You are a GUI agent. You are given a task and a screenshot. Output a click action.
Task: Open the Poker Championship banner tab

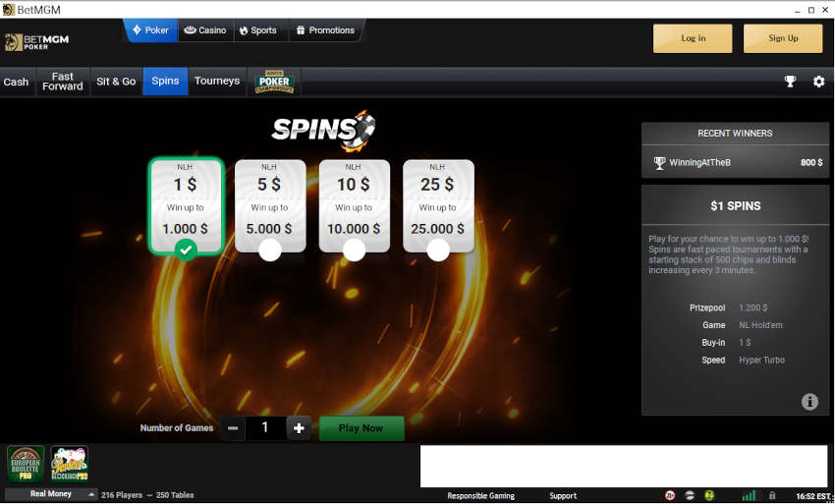(274, 82)
